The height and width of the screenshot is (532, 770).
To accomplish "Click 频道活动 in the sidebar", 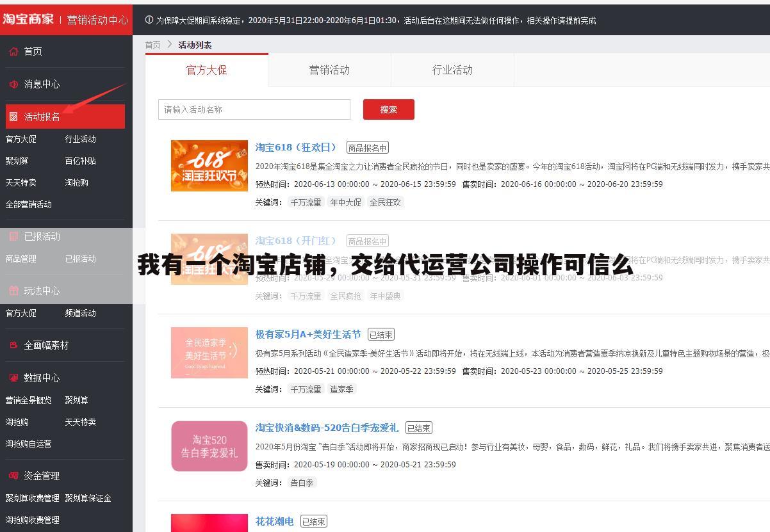I will (x=80, y=313).
